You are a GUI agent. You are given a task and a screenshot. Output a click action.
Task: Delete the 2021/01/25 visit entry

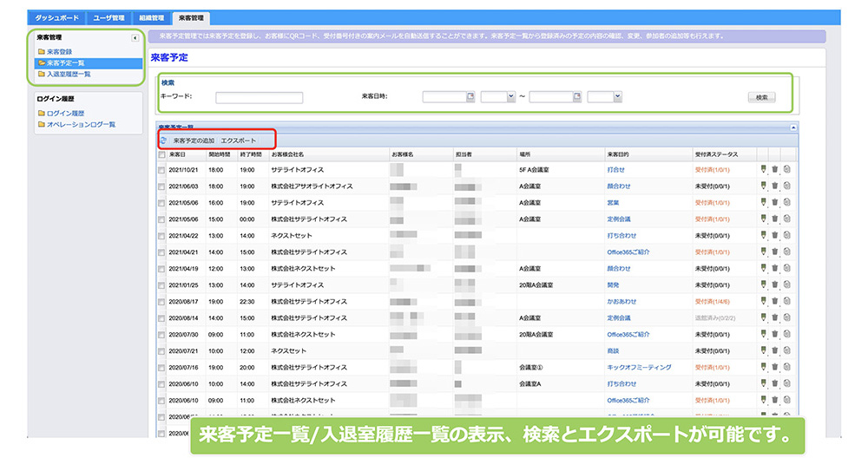[x=775, y=285]
